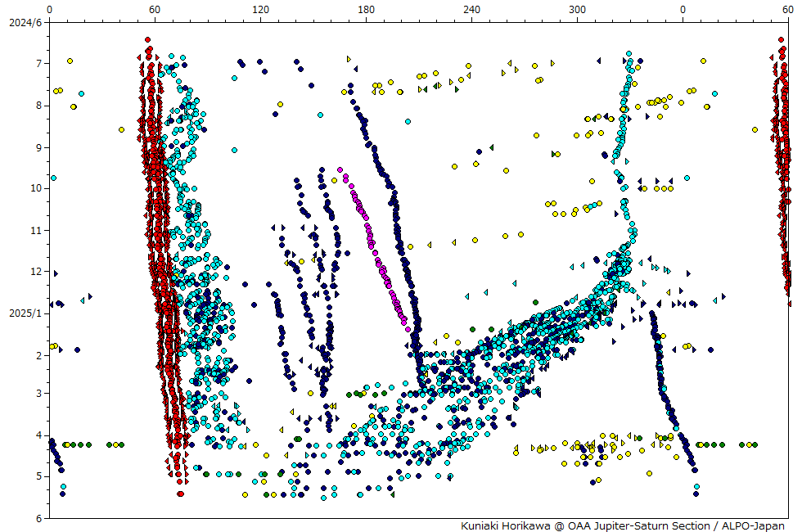
Task: Select the 240 longitude axis label
Action: click(472, 9)
